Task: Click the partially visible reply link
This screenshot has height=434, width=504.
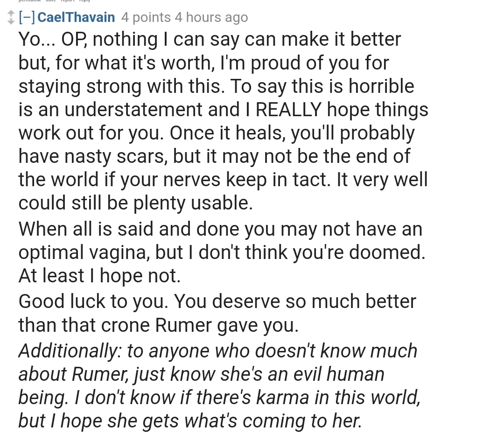Action: [x=84, y=1]
